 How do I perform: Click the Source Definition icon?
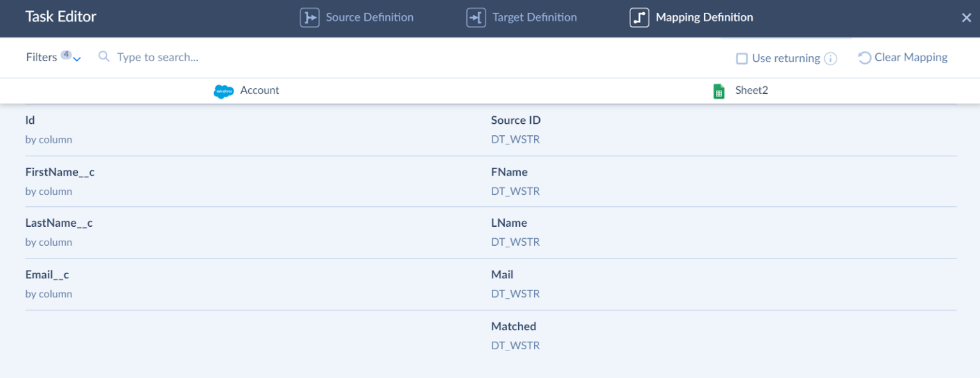(309, 18)
